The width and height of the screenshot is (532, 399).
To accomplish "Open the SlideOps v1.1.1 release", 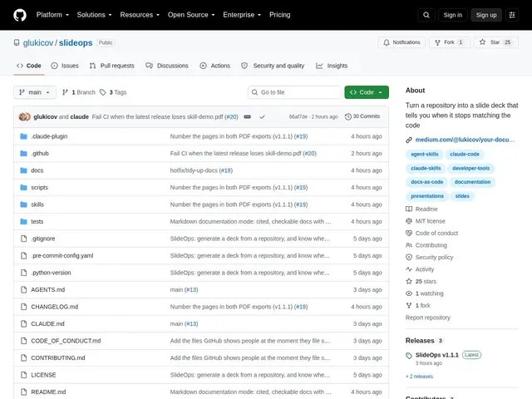I will click(x=436, y=355).
